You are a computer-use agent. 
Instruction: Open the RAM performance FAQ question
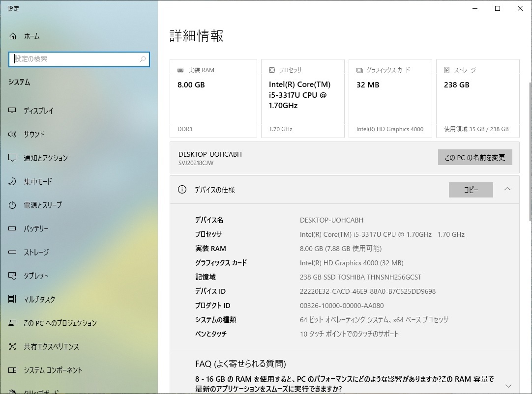tap(345, 384)
